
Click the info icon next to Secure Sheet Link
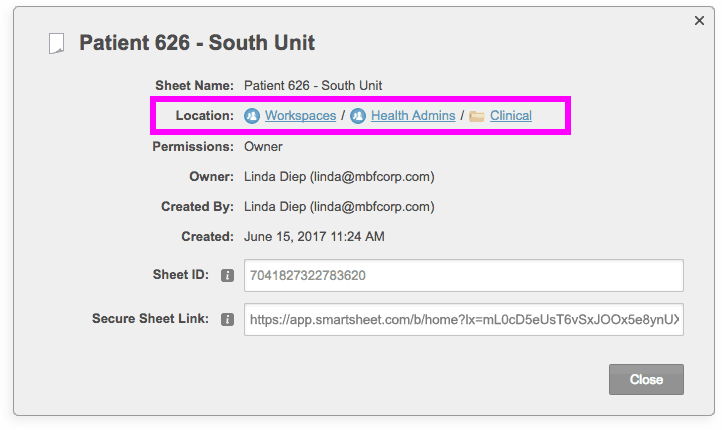point(227,319)
